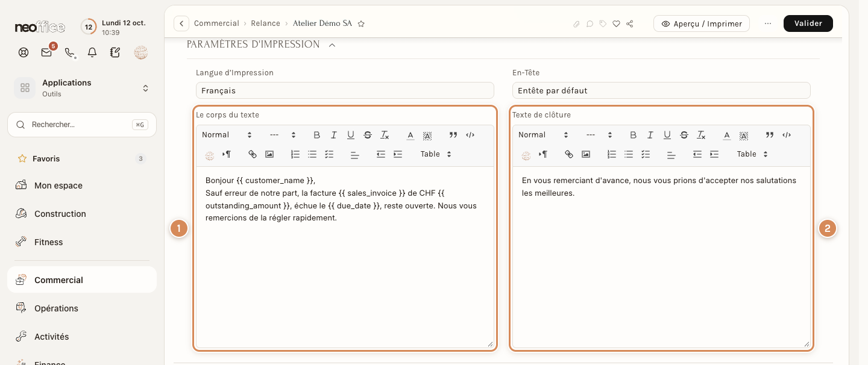This screenshot has width=868, height=365.
Task: Click the Rechercher search field
Action: (82, 125)
